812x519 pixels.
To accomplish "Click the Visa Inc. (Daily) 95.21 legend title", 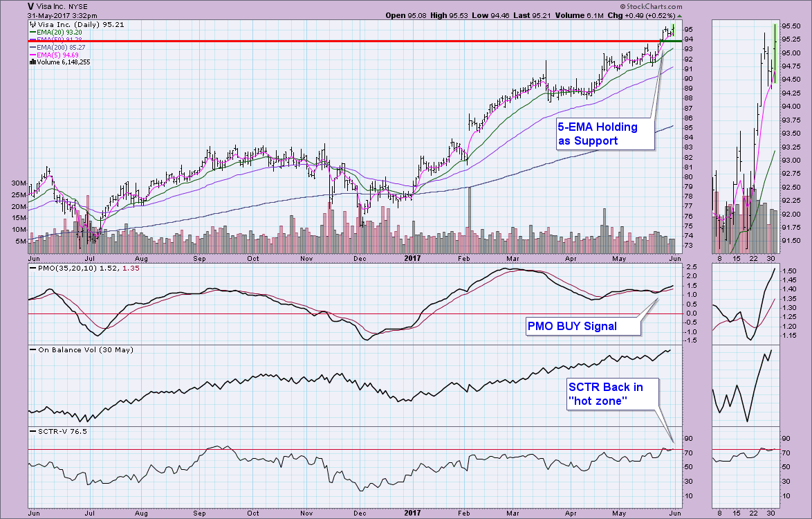I will tap(81, 24).
